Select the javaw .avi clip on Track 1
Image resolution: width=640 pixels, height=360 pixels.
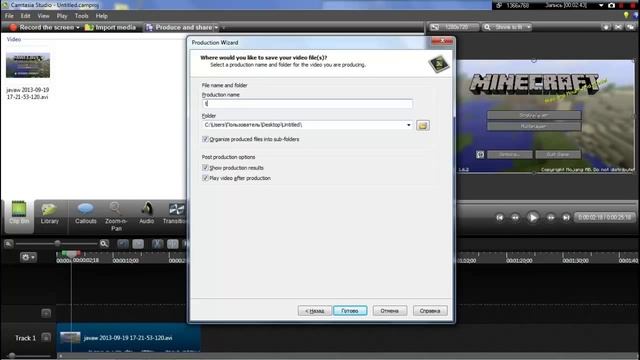(129, 338)
